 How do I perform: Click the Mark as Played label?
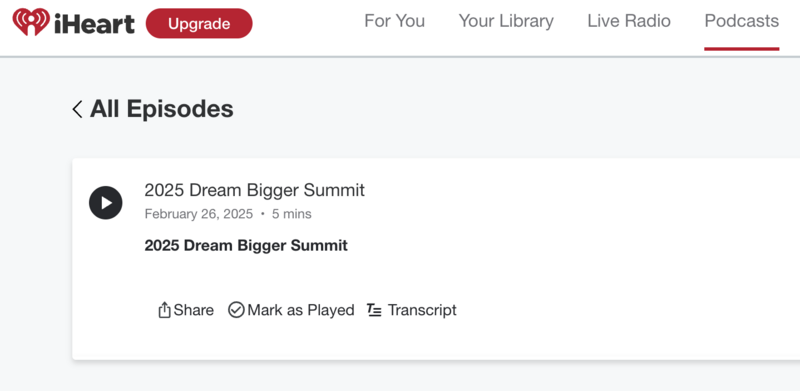[301, 310]
